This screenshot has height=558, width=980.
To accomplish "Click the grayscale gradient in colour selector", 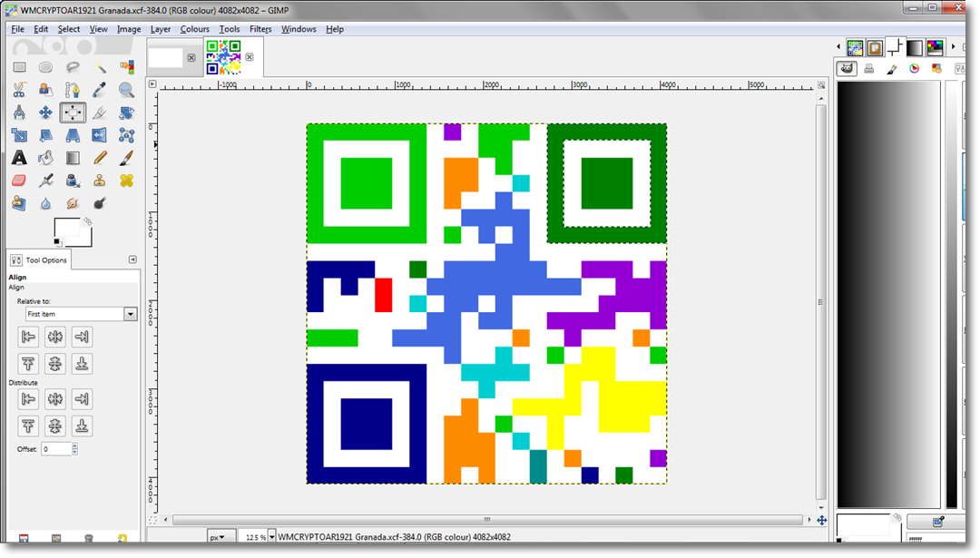I will [x=888, y=294].
